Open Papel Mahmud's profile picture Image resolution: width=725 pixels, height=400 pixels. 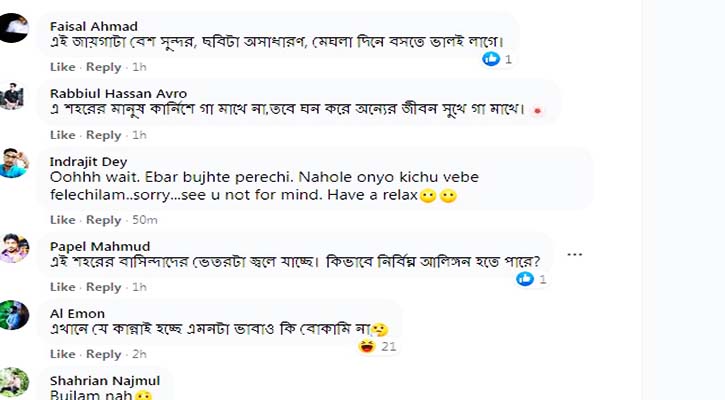pos(13,247)
